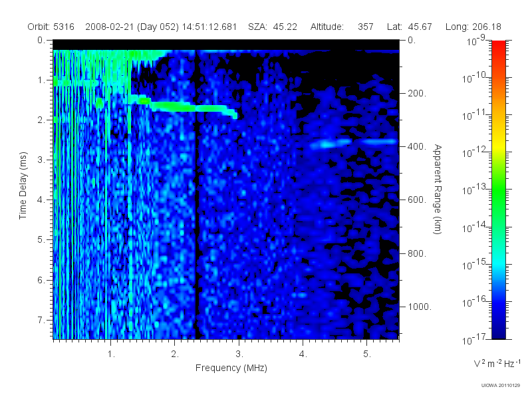Image resolution: width=532 pixels, height=399 pixels.
Task: Click the apparent range tick label 1000.
Action: [x=420, y=307]
